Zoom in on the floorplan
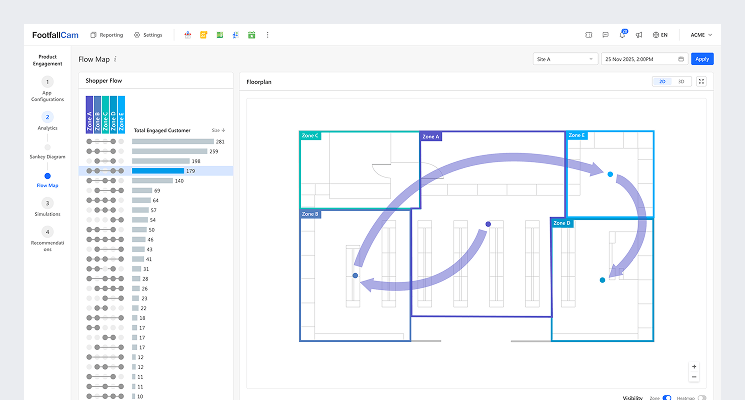The height and width of the screenshot is (400, 745). coord(694,366)
